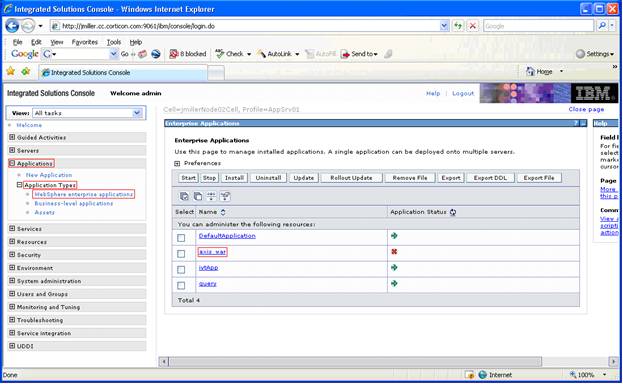Click red stopped status icon for axis war
Viewport: 623px width, 384px height.
(394, 252)
